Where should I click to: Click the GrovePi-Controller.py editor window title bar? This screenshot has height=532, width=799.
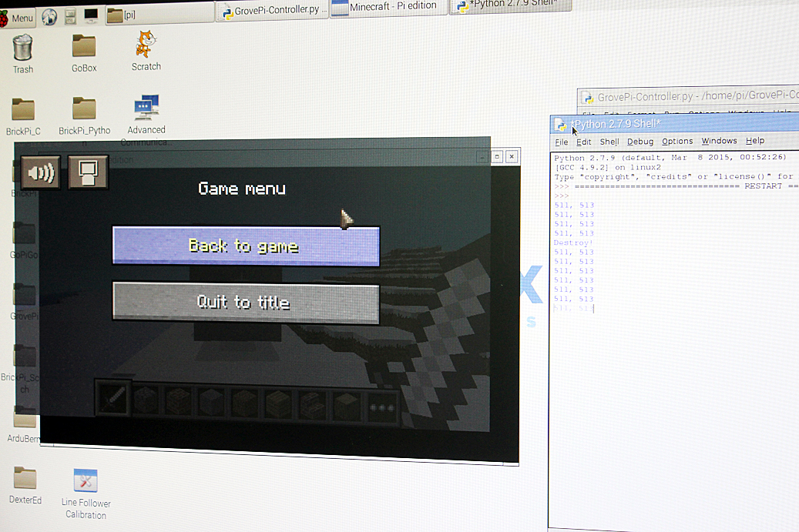click(x=688, y=97)
